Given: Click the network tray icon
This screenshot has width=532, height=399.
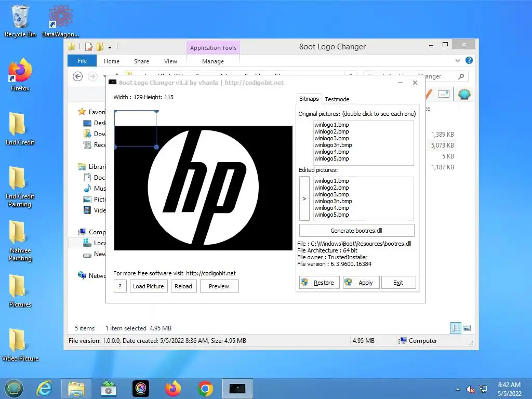Looking at the screenshot, I should click(483, 389).
